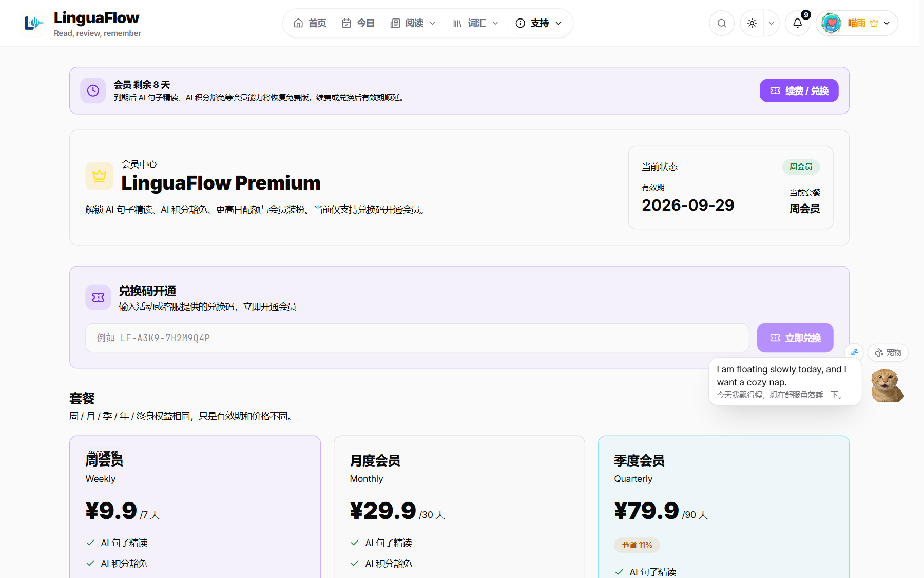This screenshot has width=924, height=578.
Task: Click the ticket icon beside 兑换码开通
Action: [98, 297]
